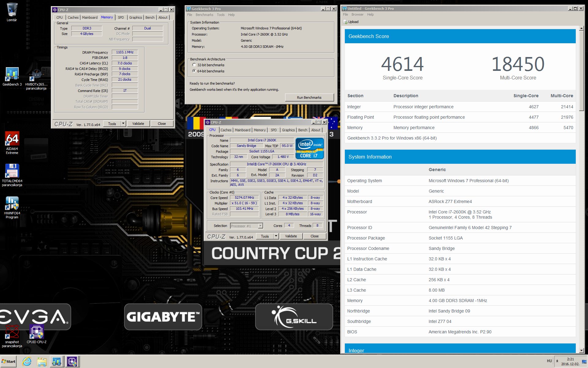Click the Multiplier field x 51.0

coord(244,203)
